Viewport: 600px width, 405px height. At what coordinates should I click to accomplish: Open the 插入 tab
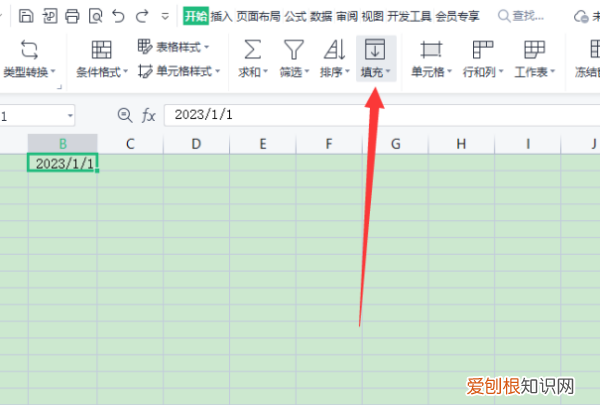(221, 16)
